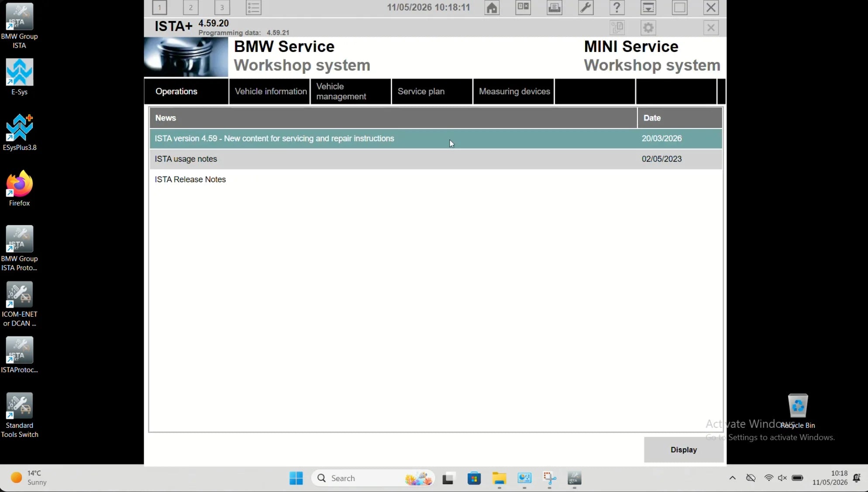This screenshot has width=868, height=492.
Task: Open File Explorer from taskbar
Action: tap(499, 478)
